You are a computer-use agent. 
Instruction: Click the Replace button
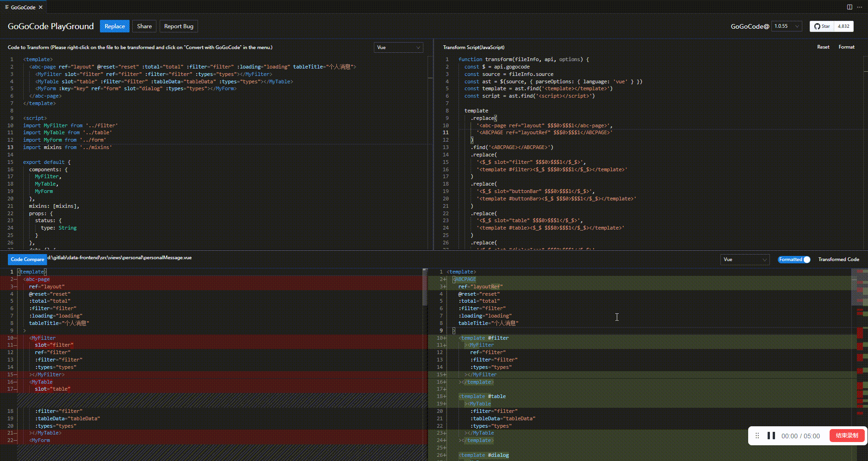115,26
